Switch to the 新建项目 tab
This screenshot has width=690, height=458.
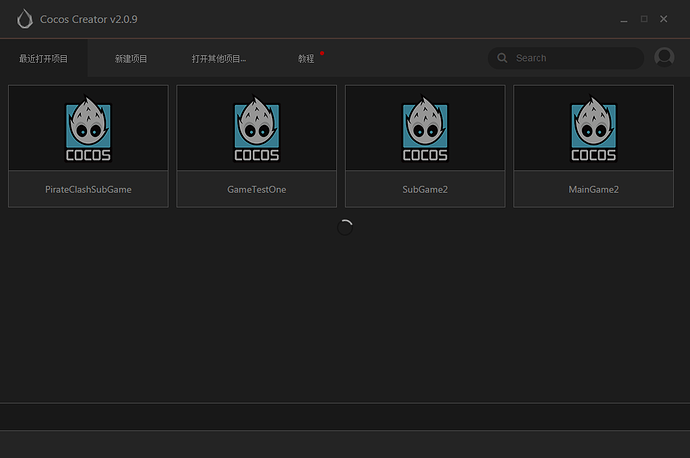coord(131,59)
